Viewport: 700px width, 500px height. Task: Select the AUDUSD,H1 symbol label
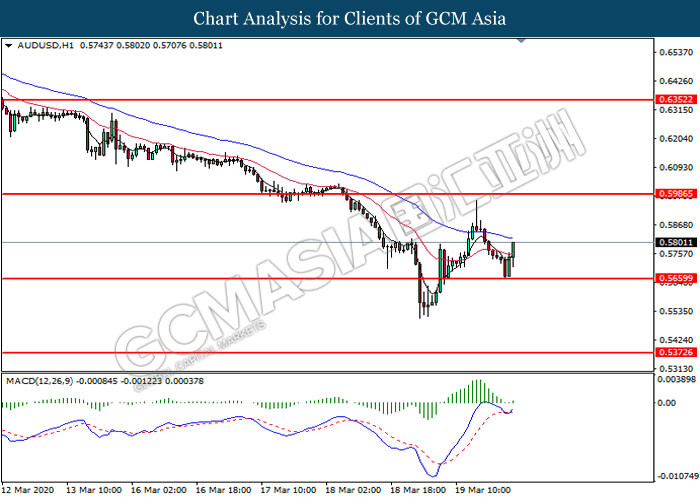click(46, 46)
